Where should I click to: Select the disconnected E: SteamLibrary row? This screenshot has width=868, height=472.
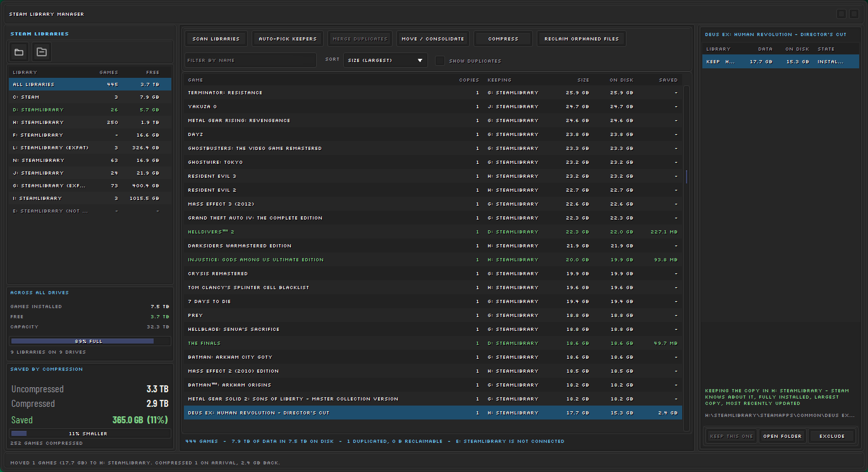90,211
